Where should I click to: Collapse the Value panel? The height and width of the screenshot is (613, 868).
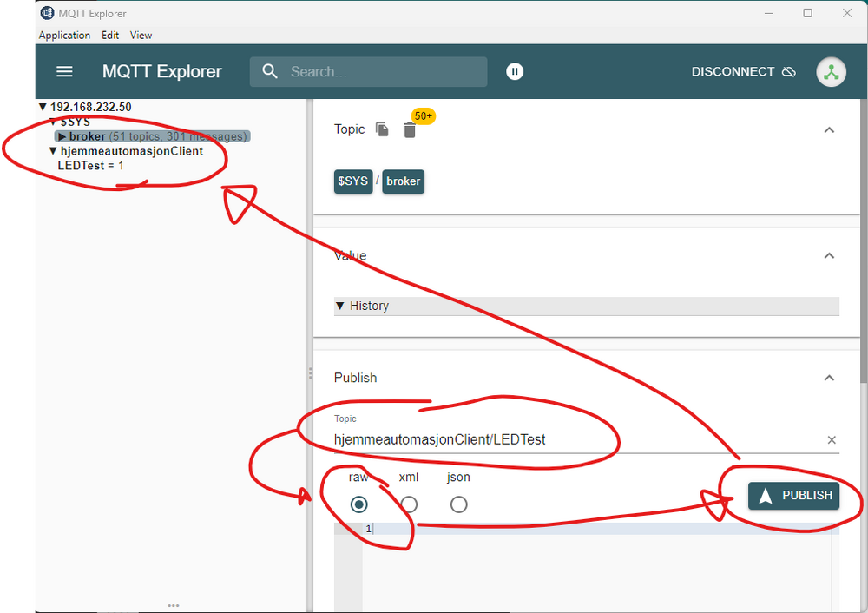(829, 256)
